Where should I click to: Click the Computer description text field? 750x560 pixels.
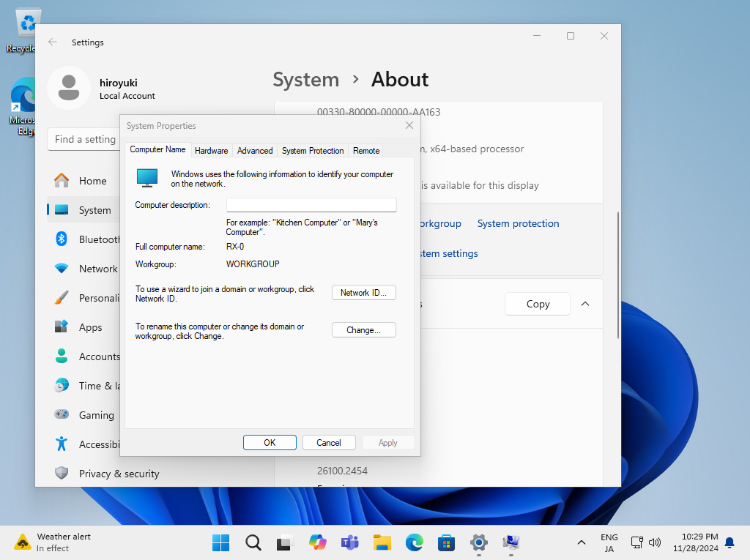pyautogui.click(x=311, y=205)
